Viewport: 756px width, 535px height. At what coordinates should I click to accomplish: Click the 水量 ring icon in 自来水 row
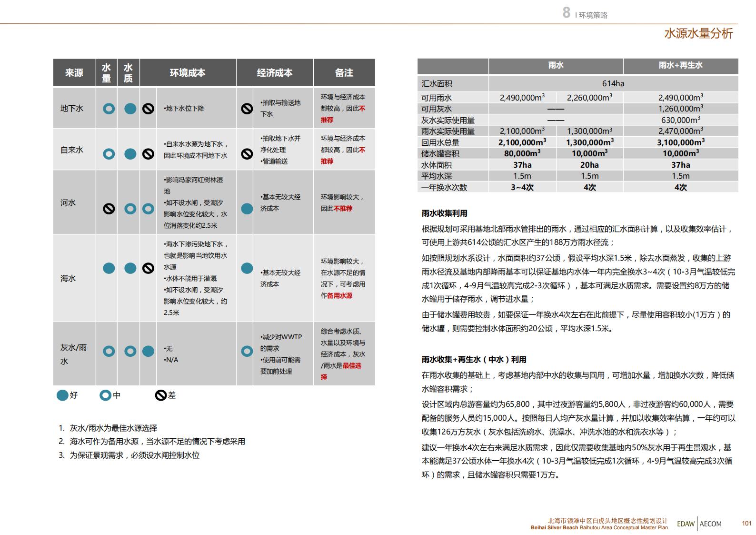pos(109,154)
